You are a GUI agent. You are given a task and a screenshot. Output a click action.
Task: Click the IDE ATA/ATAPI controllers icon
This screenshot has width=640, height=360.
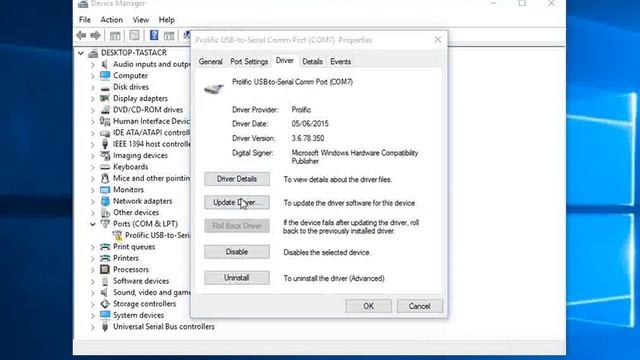(105, 133)
